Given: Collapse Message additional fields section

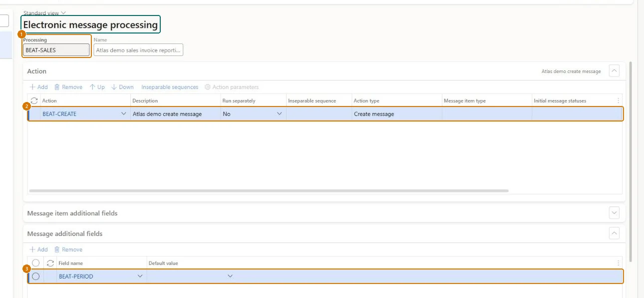Looking at the screenshot, I should (615, 233).
